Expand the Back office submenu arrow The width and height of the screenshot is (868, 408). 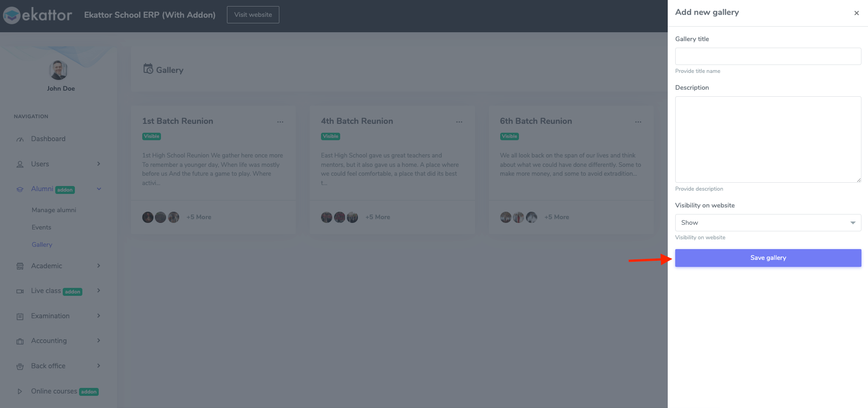99,365
